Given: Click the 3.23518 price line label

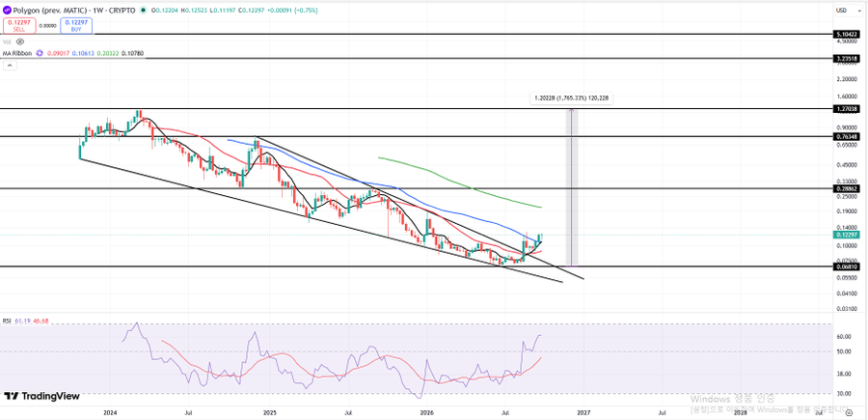Looking at the screenshot, I should (x=848, y=58).
